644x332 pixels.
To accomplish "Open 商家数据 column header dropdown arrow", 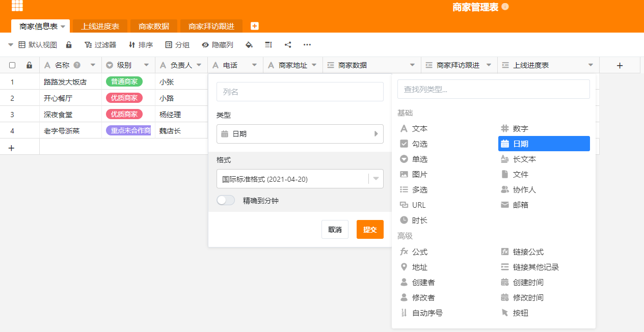I will click(412, 65).
